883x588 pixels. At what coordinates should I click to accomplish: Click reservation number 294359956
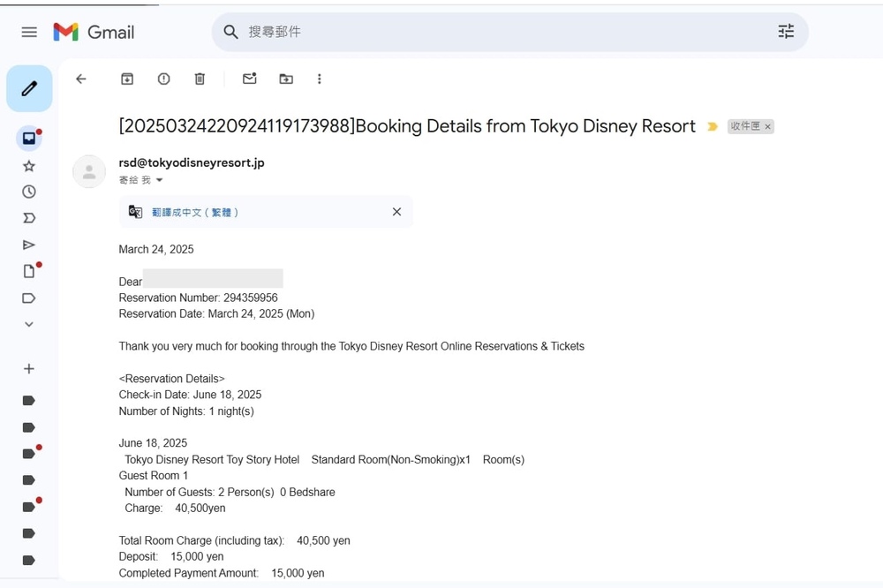coord(251,298)
